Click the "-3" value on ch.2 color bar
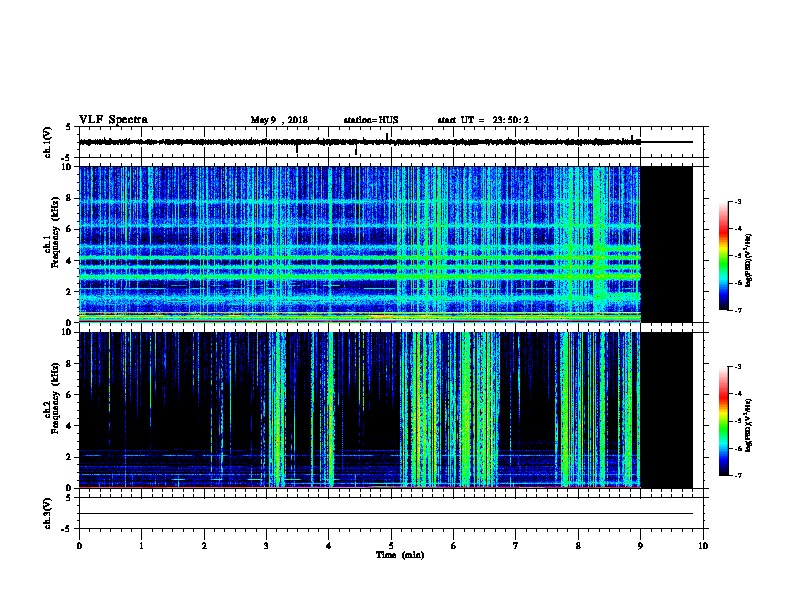 (x=737, y=367)
